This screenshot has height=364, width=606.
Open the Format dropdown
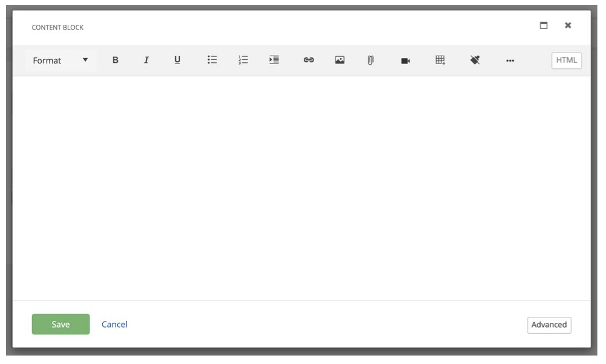pyautogui.click(x=60, y=60)
